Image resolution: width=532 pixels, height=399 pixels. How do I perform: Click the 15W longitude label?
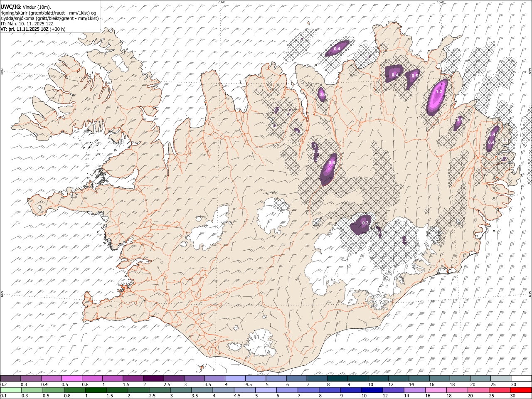[440, 2]
